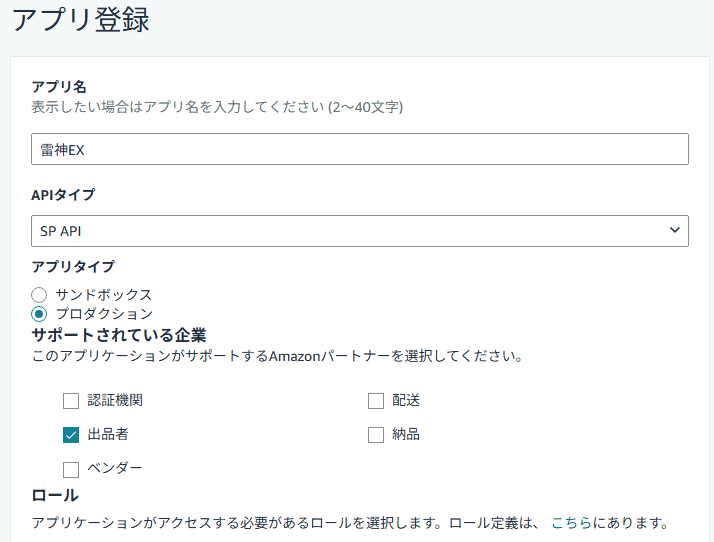
Task: Click the アプリタイプ label
Action: [73, 266]
